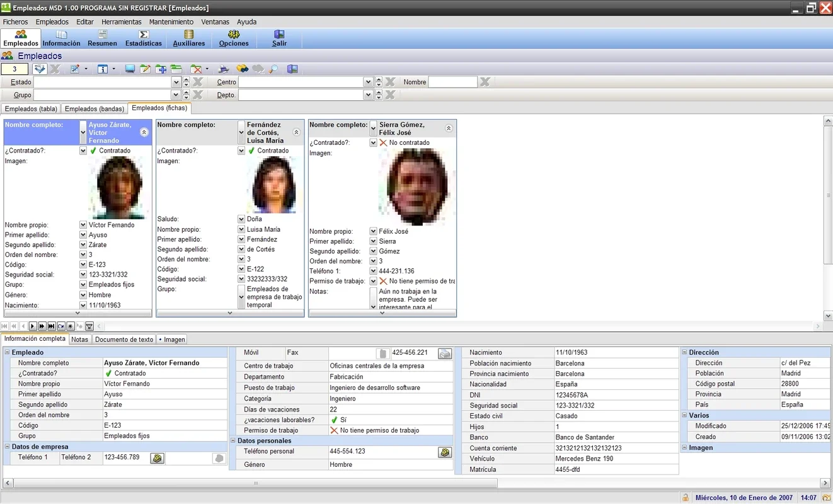The width and height of the screenshot is (833, 504).
Task: Click the green open-folder record icon
Action: [176, 69]
